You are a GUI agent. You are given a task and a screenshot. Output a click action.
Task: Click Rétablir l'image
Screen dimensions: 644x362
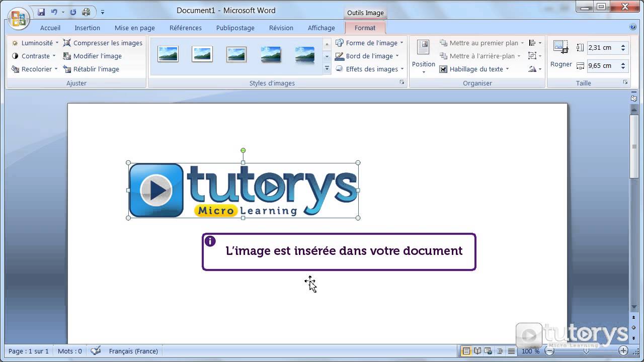(x=91, y=69)
